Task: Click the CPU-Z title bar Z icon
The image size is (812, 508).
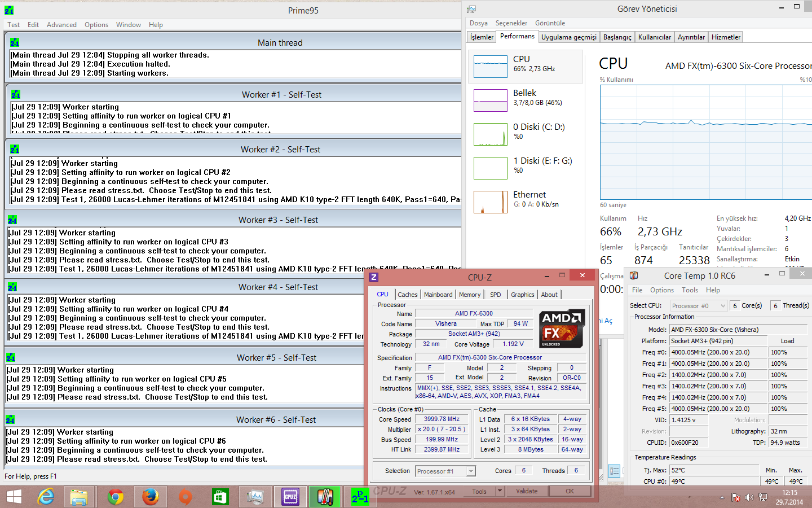Action: coord(373,277)
